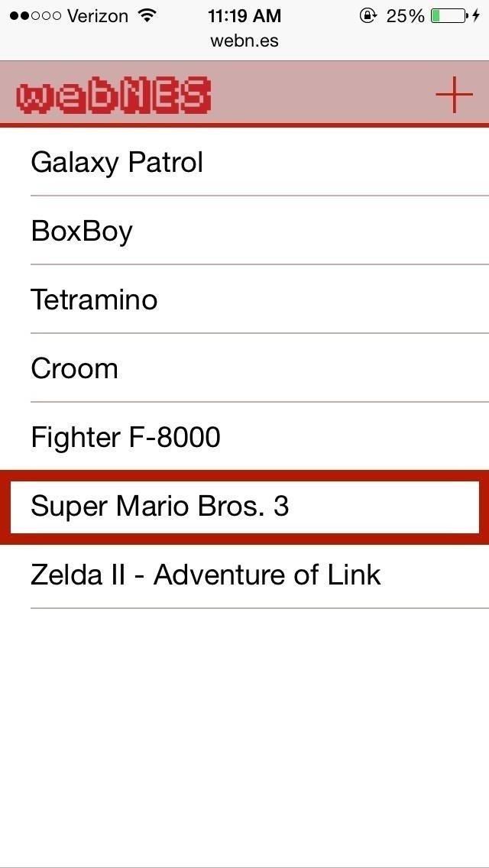
Task: Tap the Verizon carrier label
Action: 98,16
